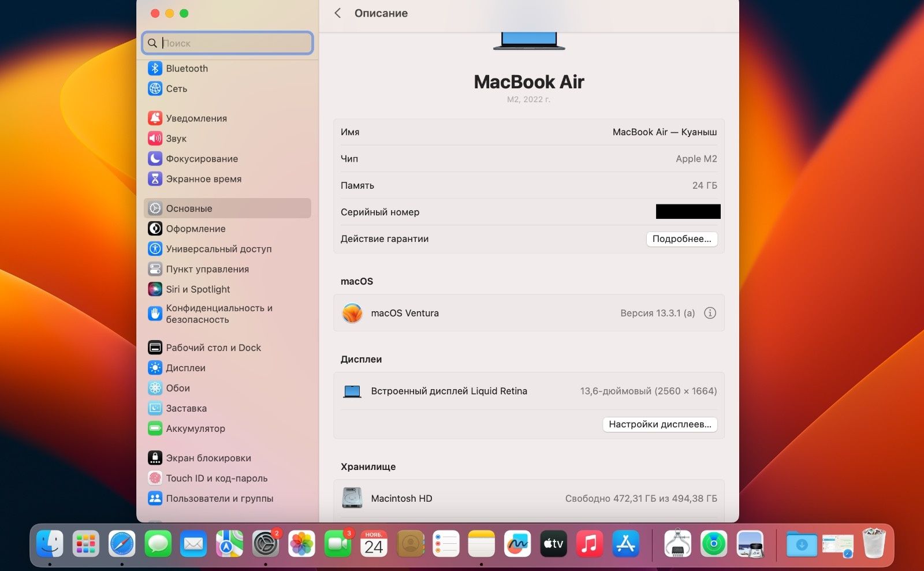The image size is (924, 571).
Task: Open System Information from the Dock
Action: pos(678,543)
